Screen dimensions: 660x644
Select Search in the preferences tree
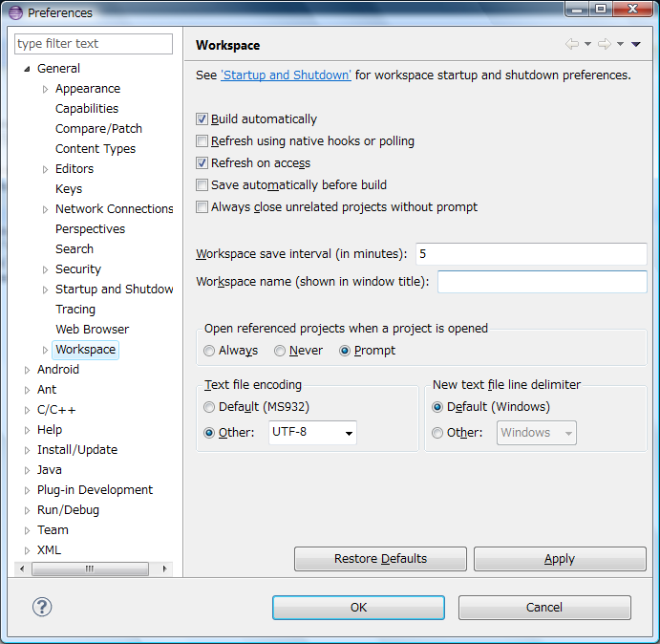click(x=75, y=249)
